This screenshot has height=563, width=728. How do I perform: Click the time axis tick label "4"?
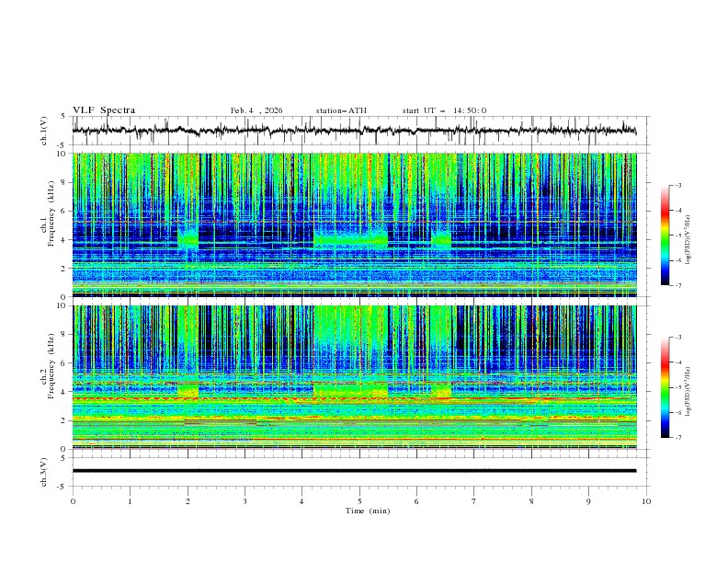tap(301, 501)
